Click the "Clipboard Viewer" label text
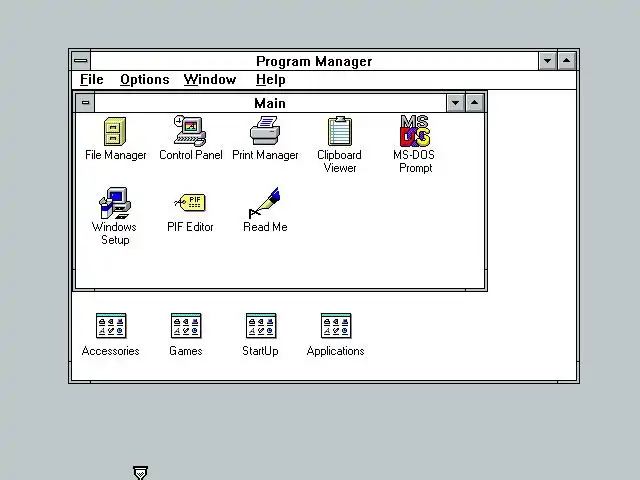The width and height of the screenshot is (640, 480). (340, 162)
